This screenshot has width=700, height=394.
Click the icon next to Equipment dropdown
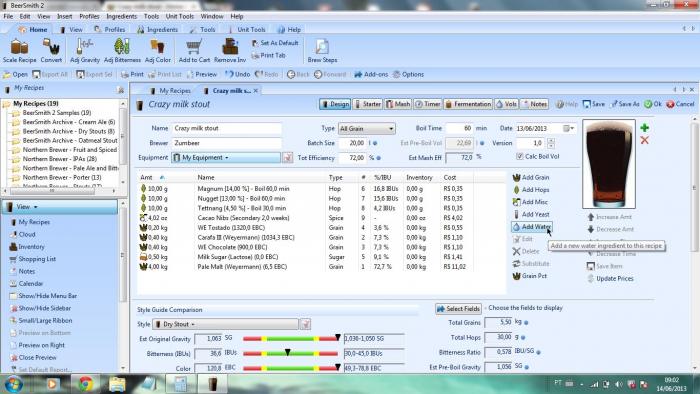pos(288,158)
